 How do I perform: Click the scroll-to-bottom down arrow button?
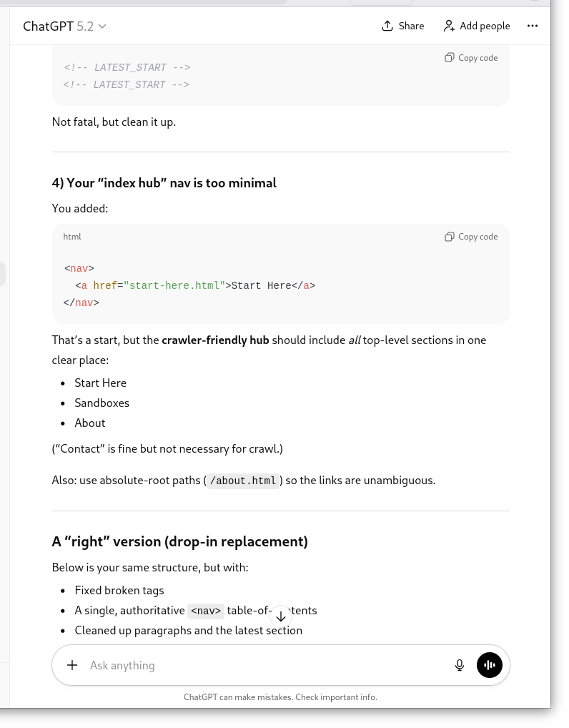coord(281,616)
